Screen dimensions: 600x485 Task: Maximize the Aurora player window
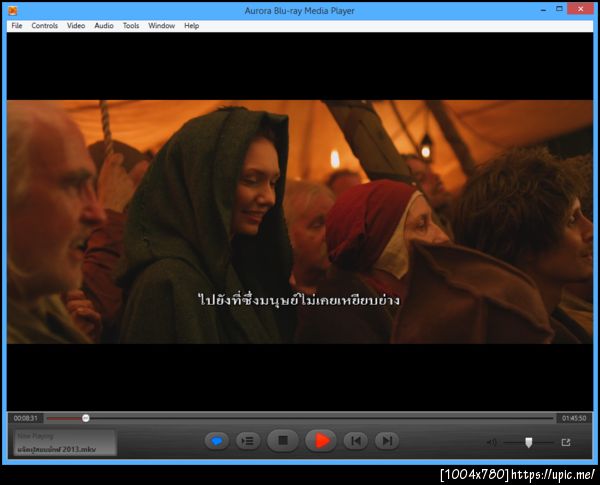[559, 9]
